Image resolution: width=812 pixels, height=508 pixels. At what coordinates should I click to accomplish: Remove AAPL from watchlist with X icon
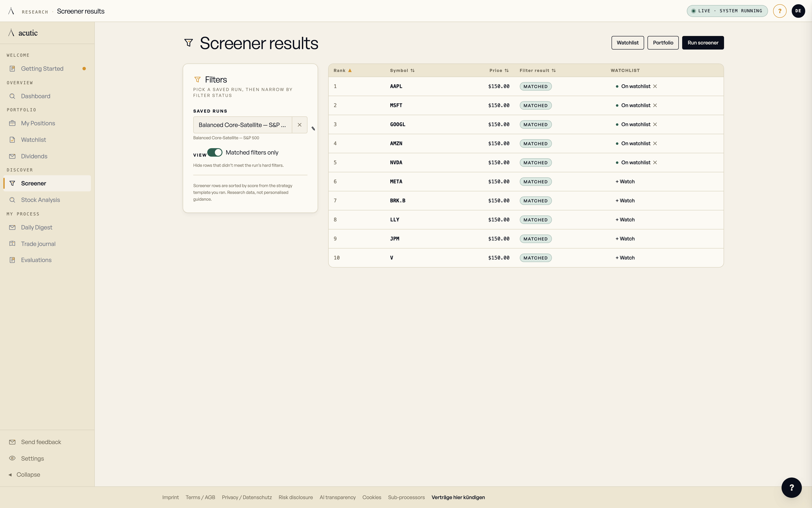pos(655,86)
